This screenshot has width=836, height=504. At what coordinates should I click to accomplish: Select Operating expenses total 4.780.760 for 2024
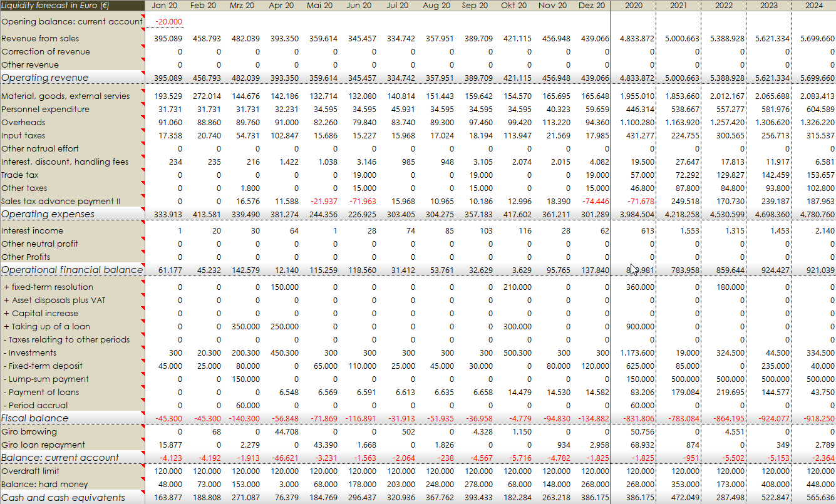(x=818, y=215)
